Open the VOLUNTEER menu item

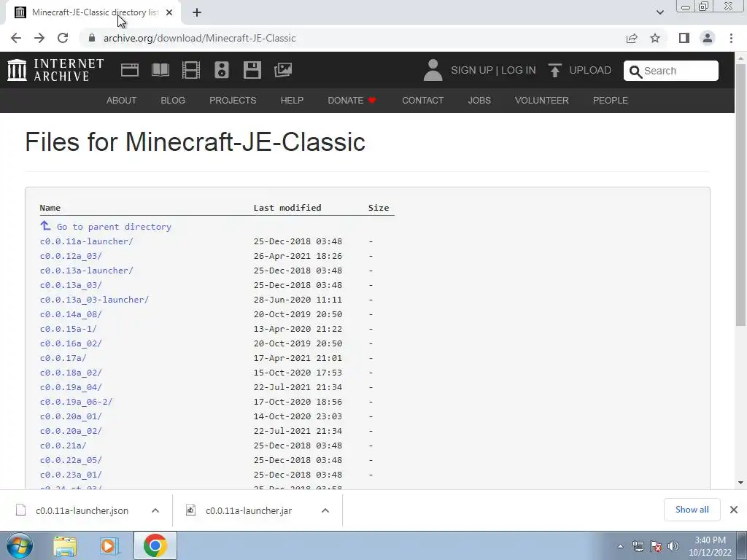542,101
